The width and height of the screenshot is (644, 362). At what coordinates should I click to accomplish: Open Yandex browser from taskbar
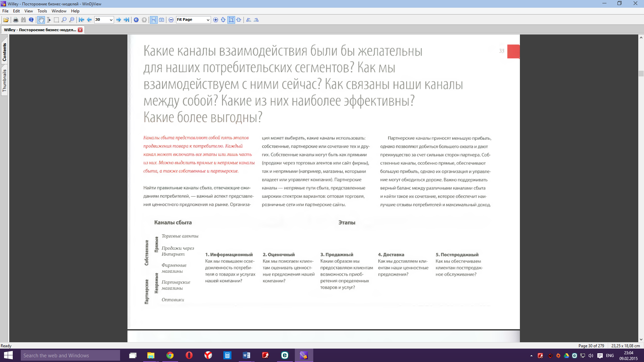(208, 355)
